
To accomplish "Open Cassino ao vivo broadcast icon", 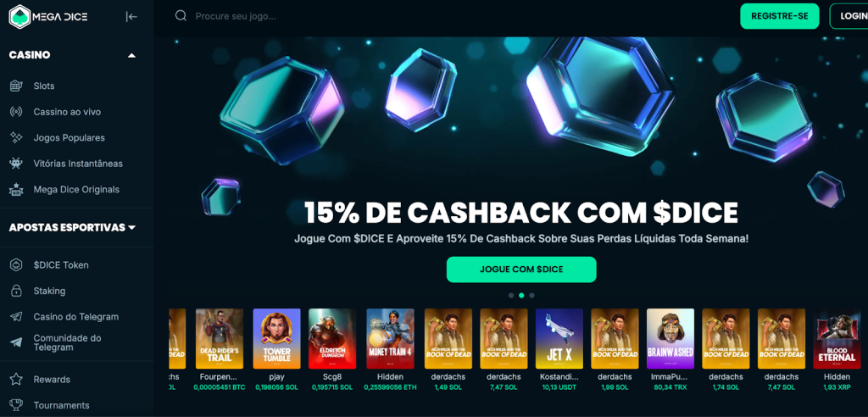I will tap(16, 112).
